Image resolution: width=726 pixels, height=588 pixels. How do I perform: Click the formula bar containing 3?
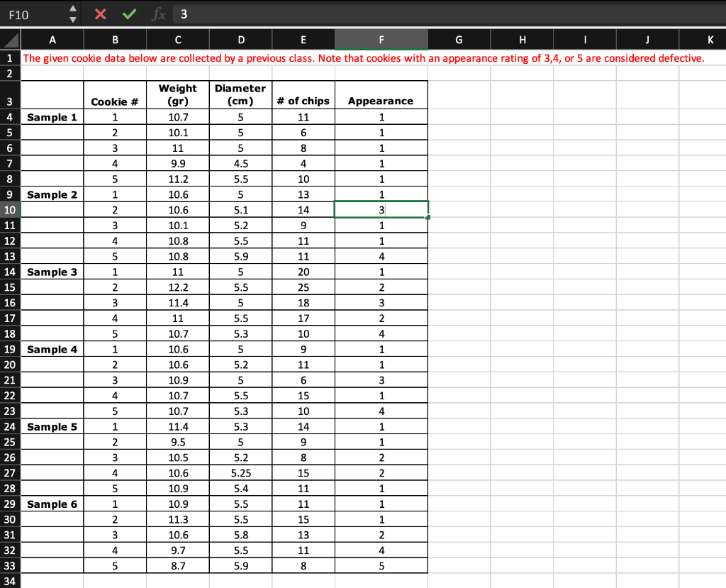coord(449,14)
